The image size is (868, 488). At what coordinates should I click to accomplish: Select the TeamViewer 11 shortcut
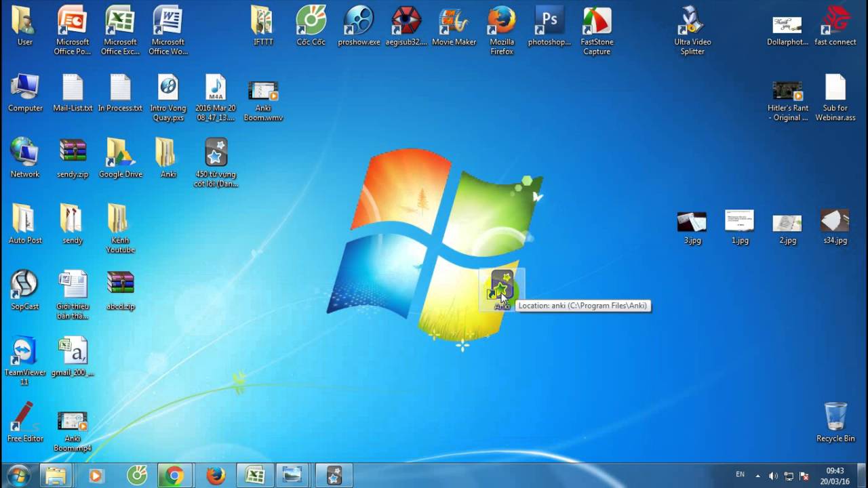25,361
